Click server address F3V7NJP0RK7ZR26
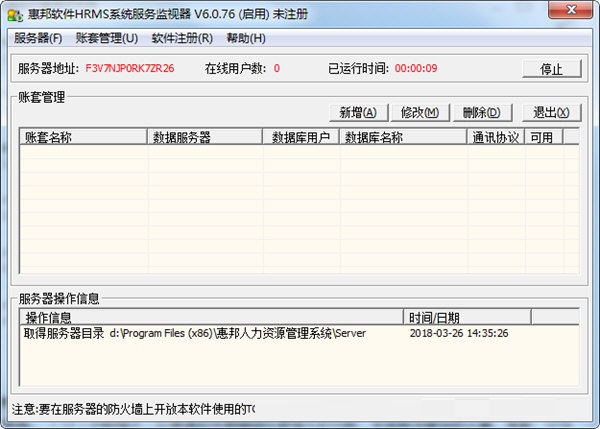Image resolution: width=600 pixels, height=429 pixels. [x=130, y=69]
